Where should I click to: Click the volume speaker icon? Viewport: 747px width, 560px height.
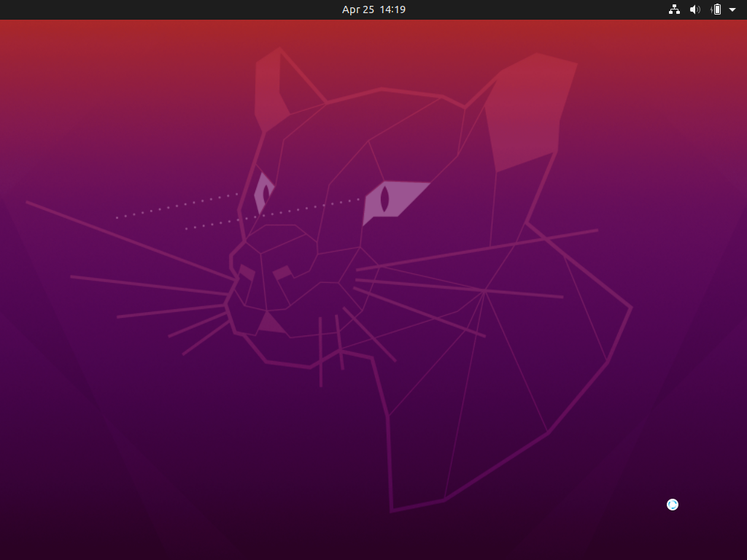pyautogui.click(x=695, y=9)
